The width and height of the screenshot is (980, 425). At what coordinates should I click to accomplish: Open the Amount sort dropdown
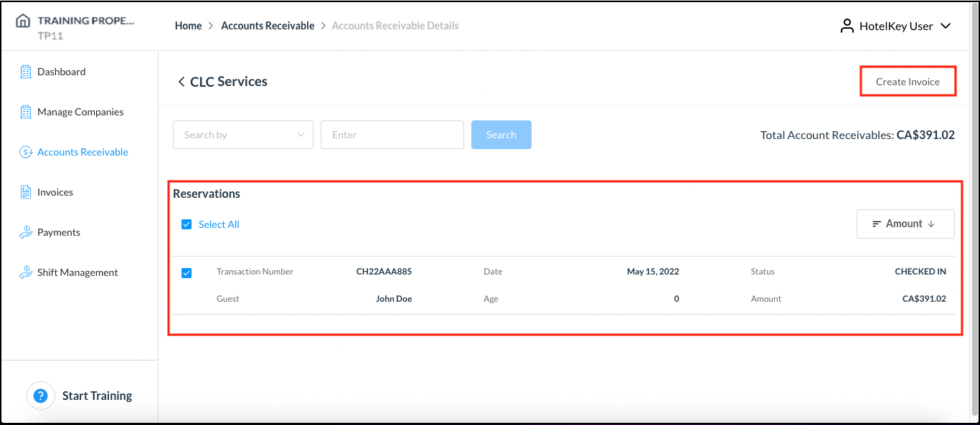tap(905, 224)
